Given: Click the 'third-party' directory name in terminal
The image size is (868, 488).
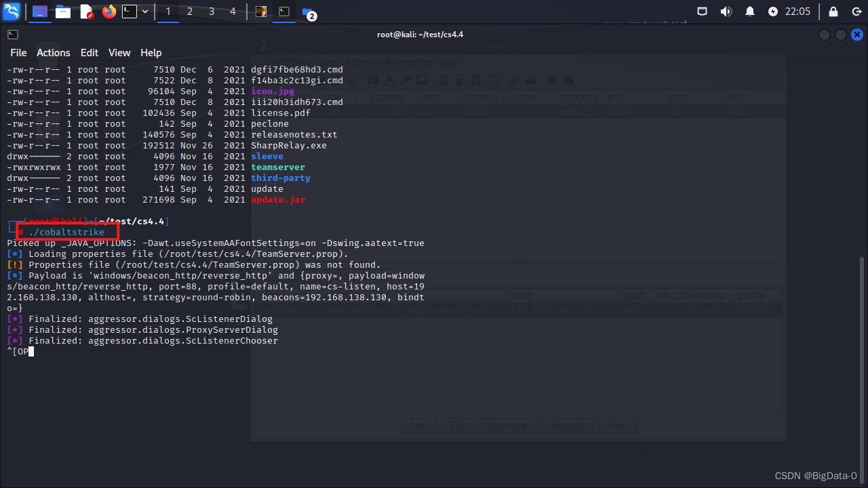Looking at the screenshot, I should pos(281,178).
